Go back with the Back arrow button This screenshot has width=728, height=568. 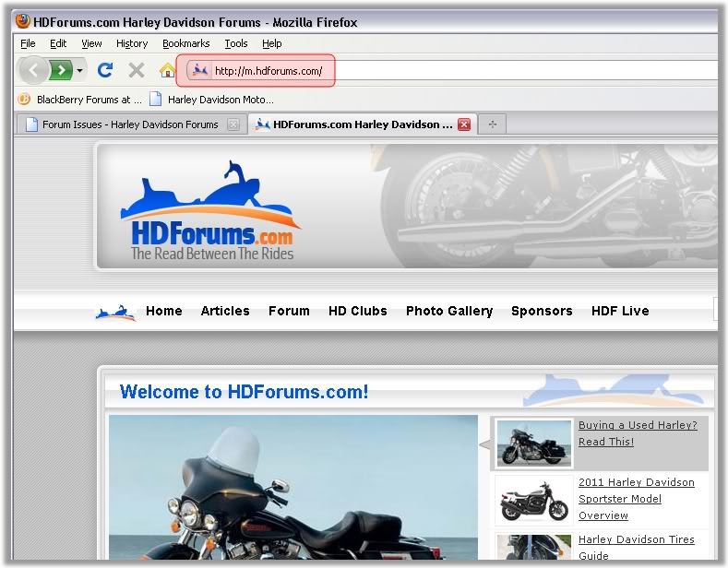(x=33, y=70)
